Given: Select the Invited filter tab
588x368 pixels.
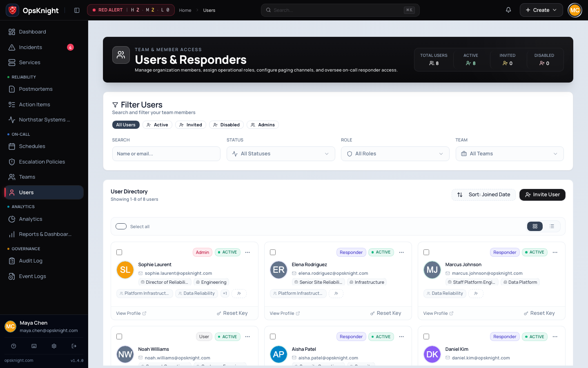Looking at the screenshot, I should point(191,125).
